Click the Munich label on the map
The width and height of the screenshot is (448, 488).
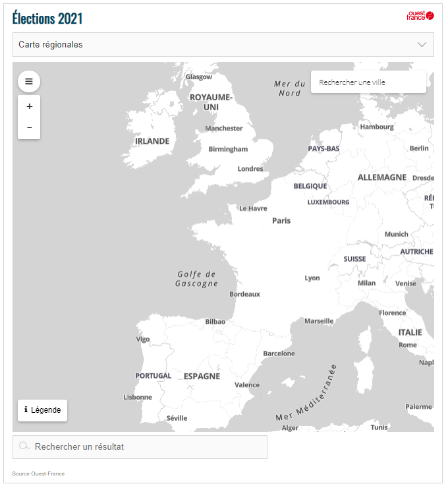(397, 234)
